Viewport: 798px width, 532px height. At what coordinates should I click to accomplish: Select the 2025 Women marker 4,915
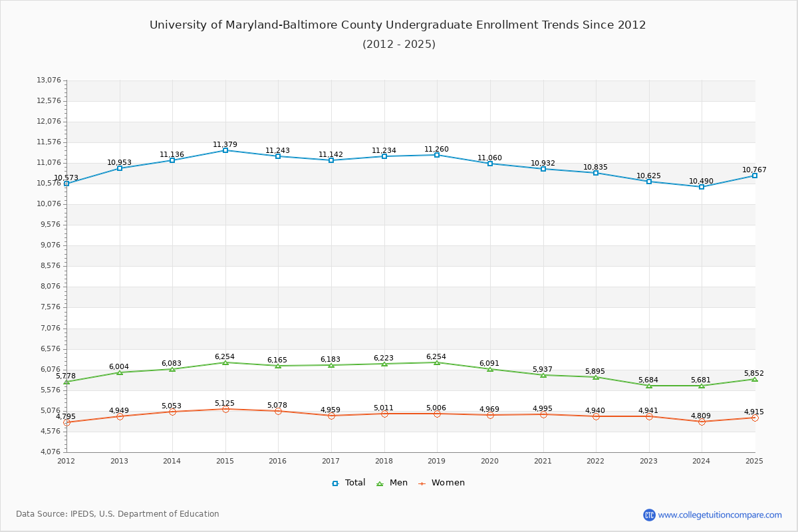[755, 418]
